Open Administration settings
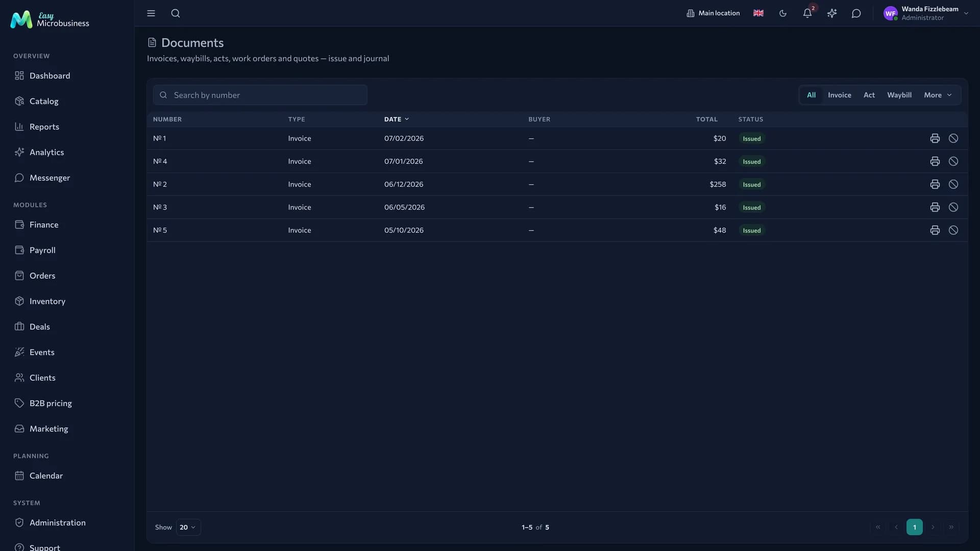980x551 pixels. (x=67, y=522)
